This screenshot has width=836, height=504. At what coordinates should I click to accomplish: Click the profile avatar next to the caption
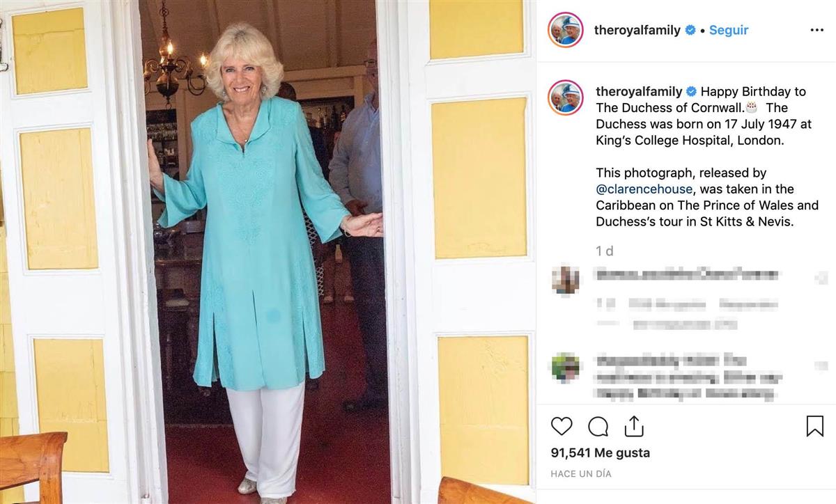point(565,97)
